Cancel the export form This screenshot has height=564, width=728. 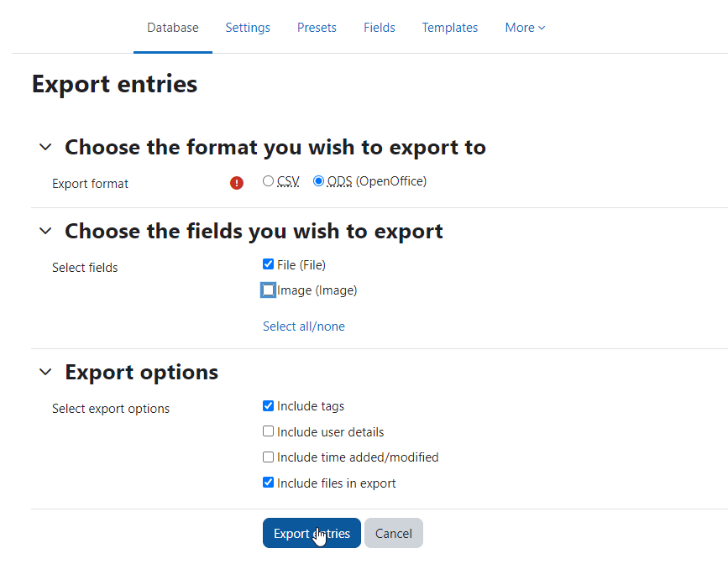pos(393,533)
